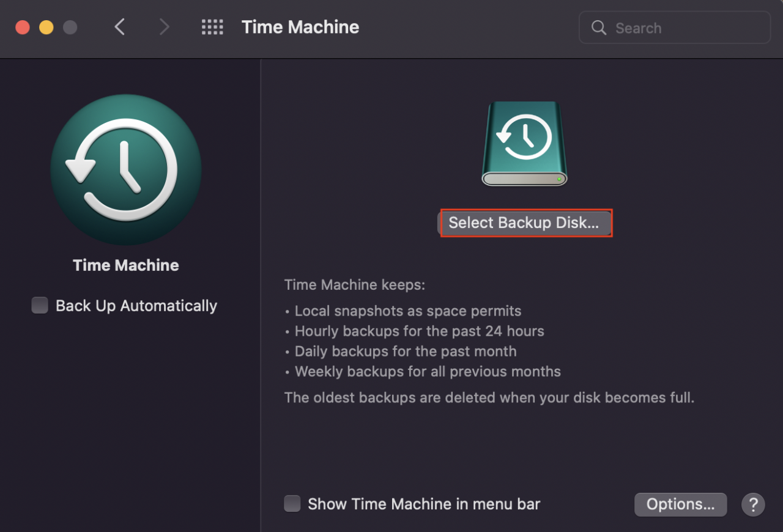This screenshot has width=783, height=532.
Task: Click the gray disabled zoom button
Action: click(x=70, y=28)
